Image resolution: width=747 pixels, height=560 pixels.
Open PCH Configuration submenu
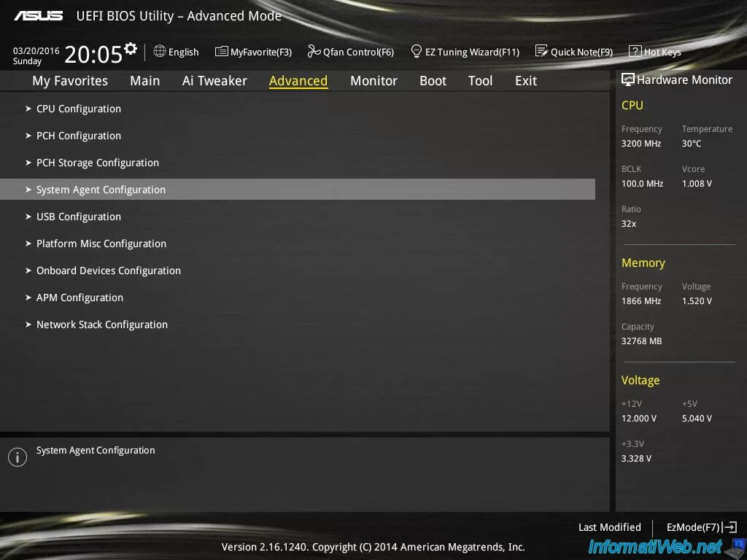79,136
